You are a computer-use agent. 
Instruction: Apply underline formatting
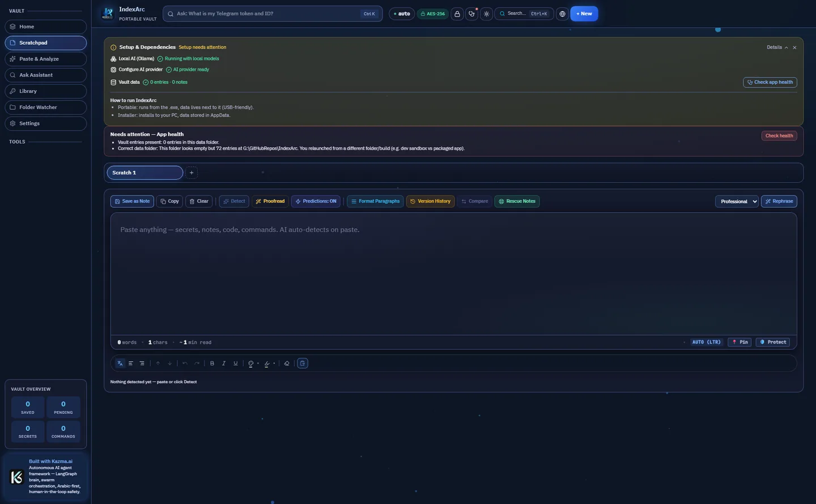[236, 364]
